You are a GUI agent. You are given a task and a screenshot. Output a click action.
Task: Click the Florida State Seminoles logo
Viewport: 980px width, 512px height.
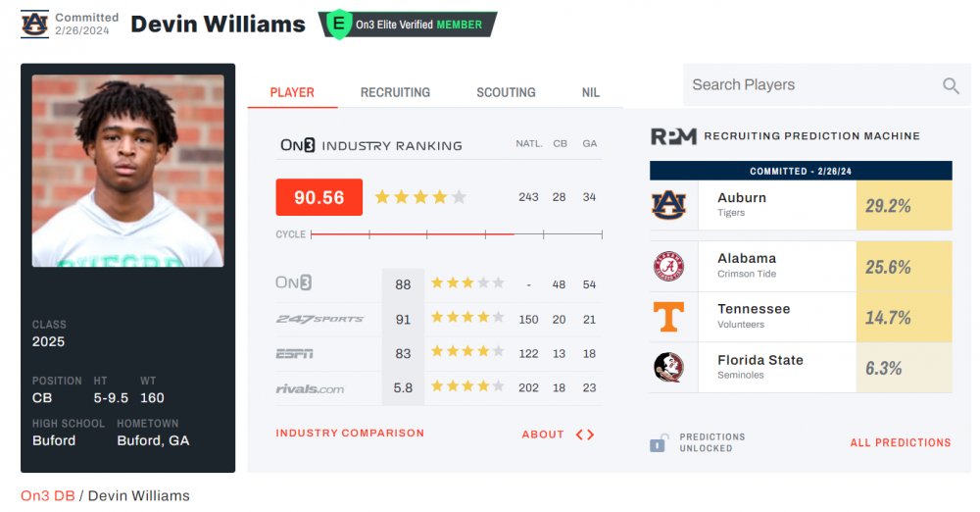click(x=669, y=368)
